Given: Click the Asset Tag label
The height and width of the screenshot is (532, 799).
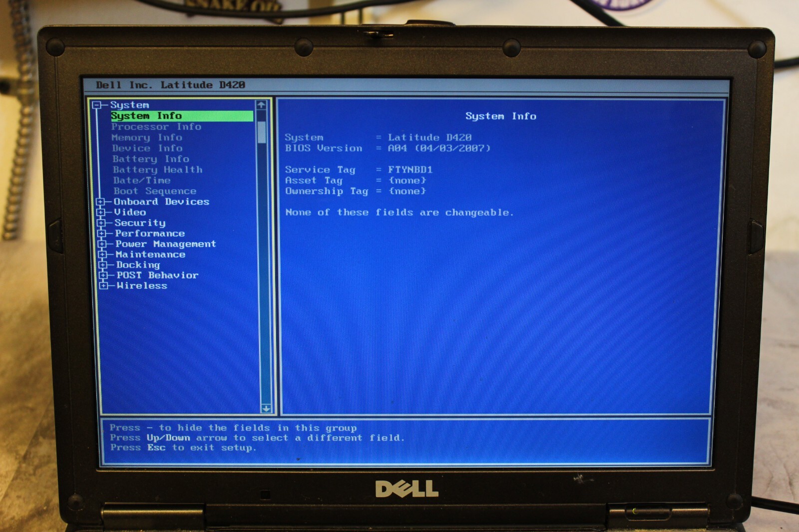Looking at the screenshot, I should 314,181.
